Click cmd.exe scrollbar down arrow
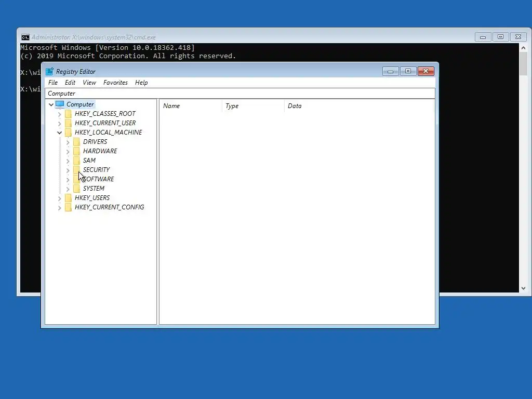Screen dimensions: 532x399 (x=524, y=288)
